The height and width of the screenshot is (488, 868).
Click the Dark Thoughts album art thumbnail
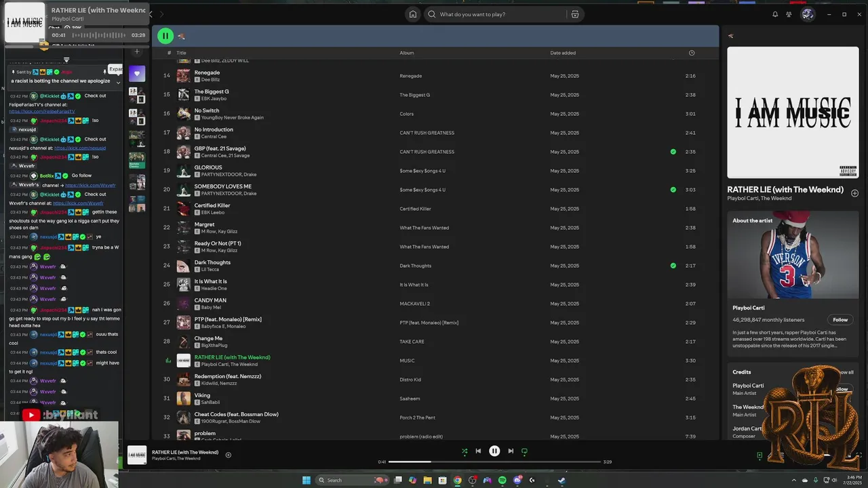(184, 266)
